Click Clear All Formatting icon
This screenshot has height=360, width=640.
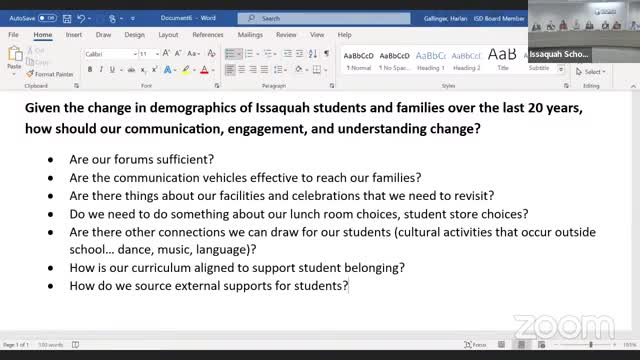pos(211,53)
